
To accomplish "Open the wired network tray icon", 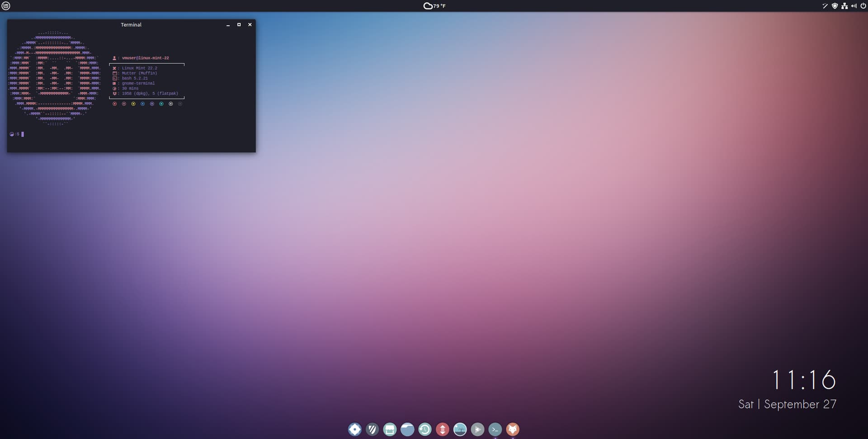I will click(844, 6).
